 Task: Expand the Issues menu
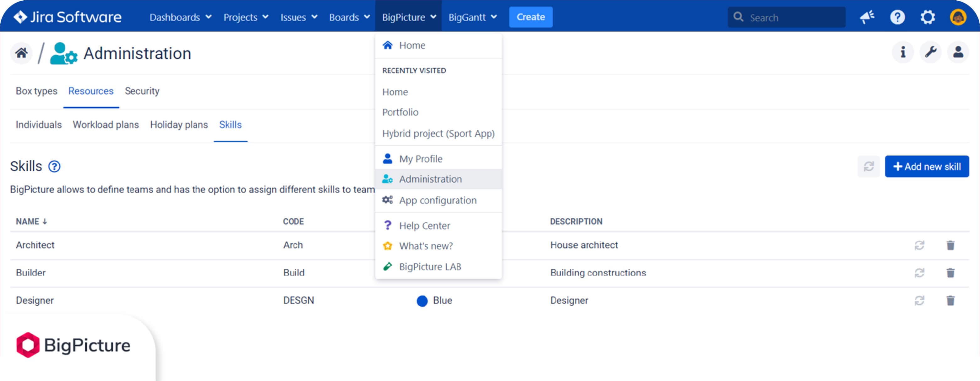[x=299, y=17]
